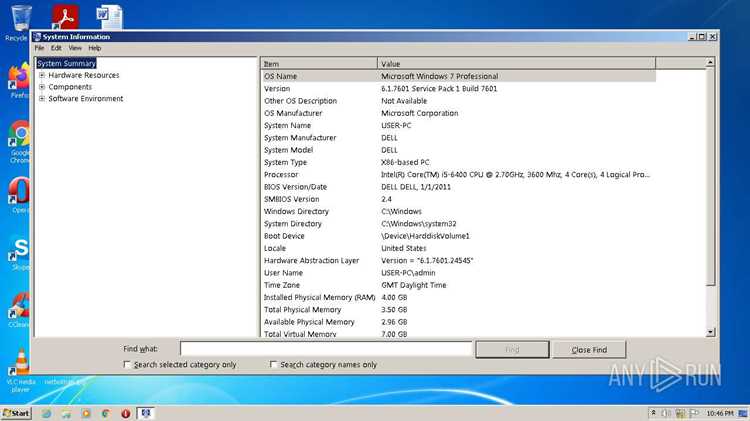750x421 pixels.
Task: Select the System Type row
Action: (x=458, y=162)
